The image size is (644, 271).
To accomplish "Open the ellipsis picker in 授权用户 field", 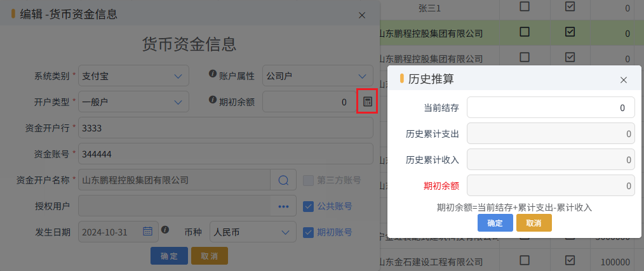I will coord(283,206).
